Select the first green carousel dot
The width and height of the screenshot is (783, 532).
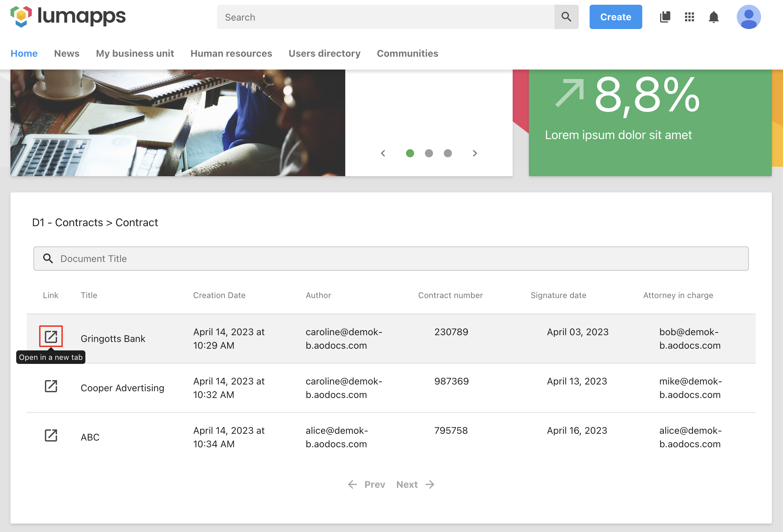pyautogui.click(x=410, y=153)
